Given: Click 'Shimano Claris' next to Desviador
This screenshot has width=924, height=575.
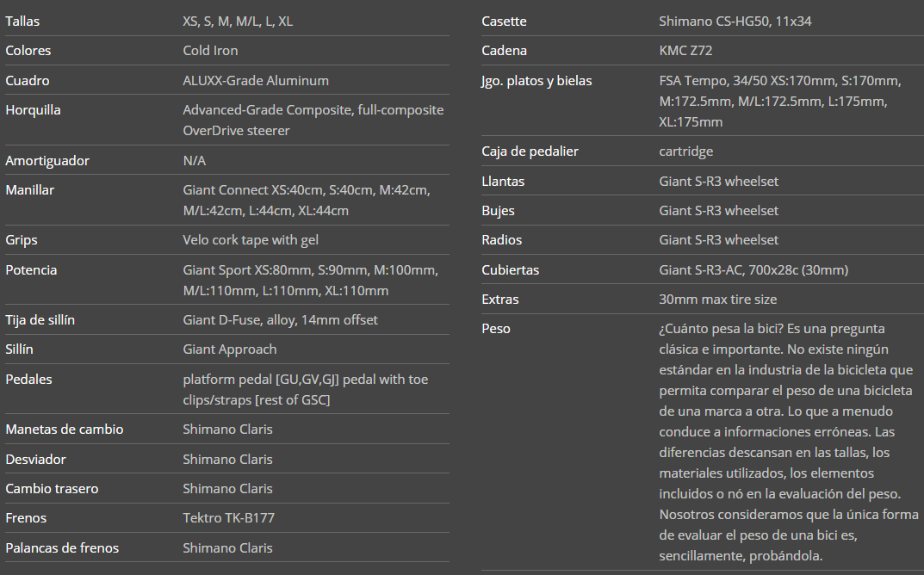Looking at the screenshot, I should [227, 460].
